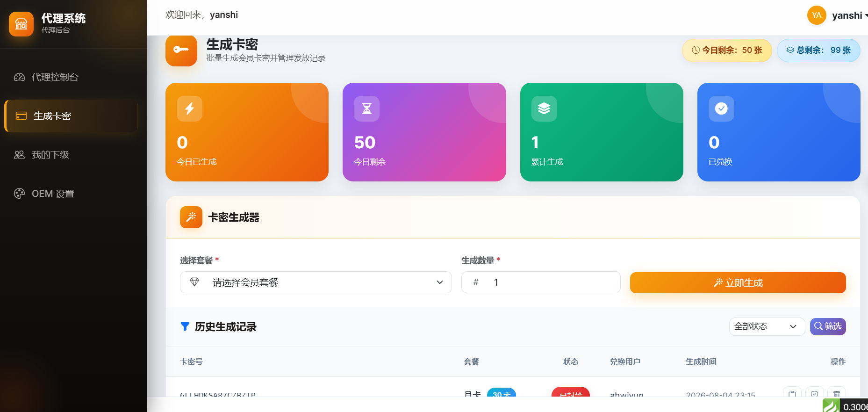Click the 今日剩余: 50 张 badge
This screenshot has height=412, width=868.
[727, 51]
